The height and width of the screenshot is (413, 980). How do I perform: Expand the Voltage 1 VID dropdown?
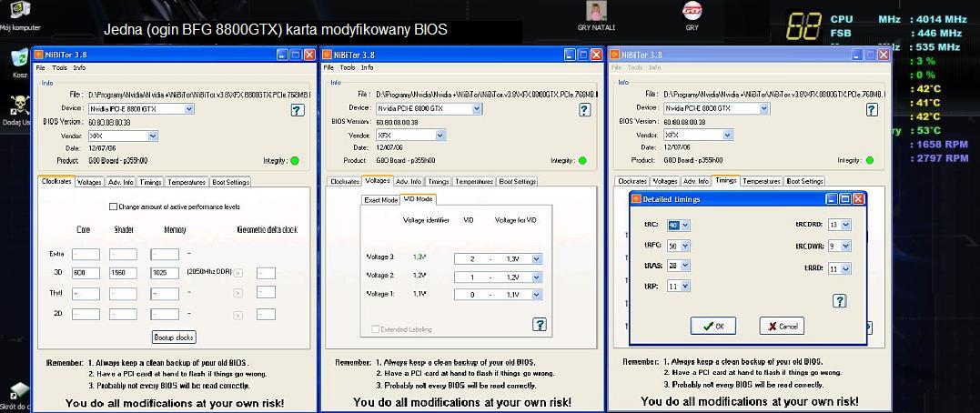click(x=537, y=295)
